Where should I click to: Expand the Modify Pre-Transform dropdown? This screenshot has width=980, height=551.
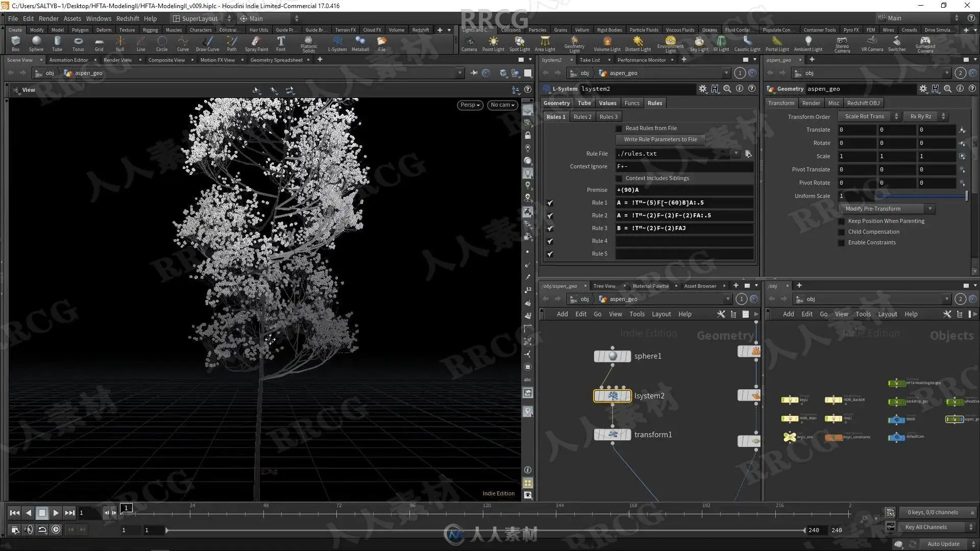point(887,209)
